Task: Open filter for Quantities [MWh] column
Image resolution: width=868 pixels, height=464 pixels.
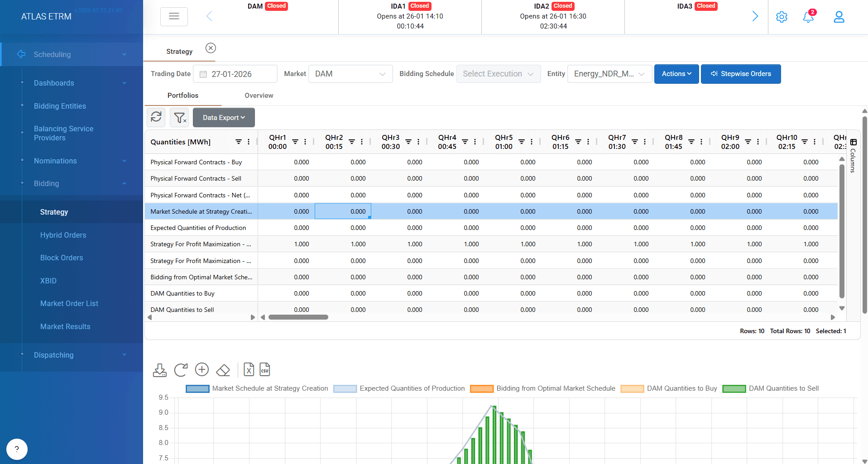Action: click(x=239, y=142)
